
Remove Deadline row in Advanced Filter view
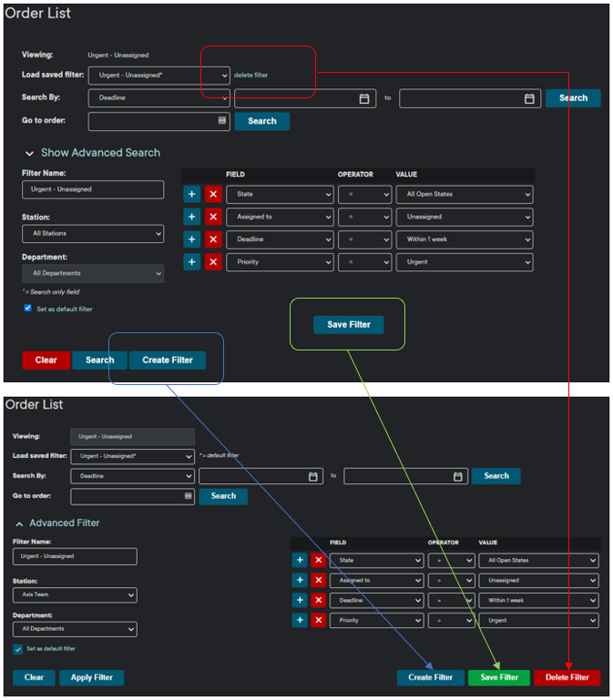319,600
